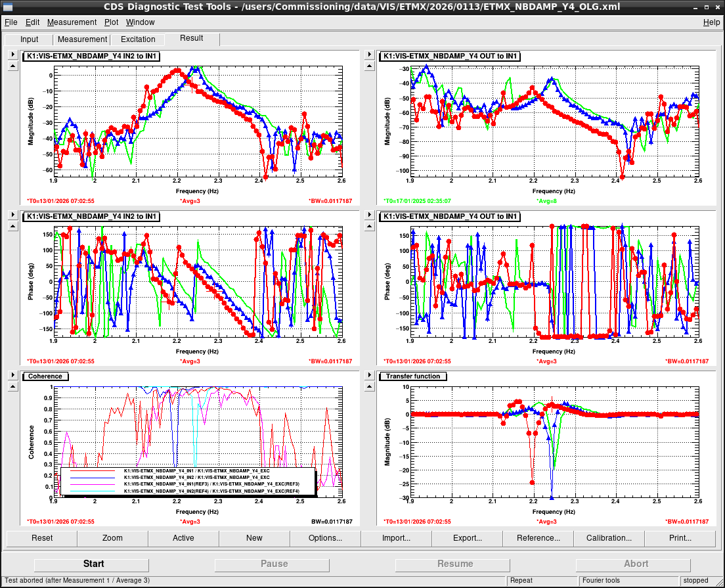This screenshot has height=588, width=725.
Task: Click up-arrow icon beside right phase plot
Action: [x=369, y=227]
